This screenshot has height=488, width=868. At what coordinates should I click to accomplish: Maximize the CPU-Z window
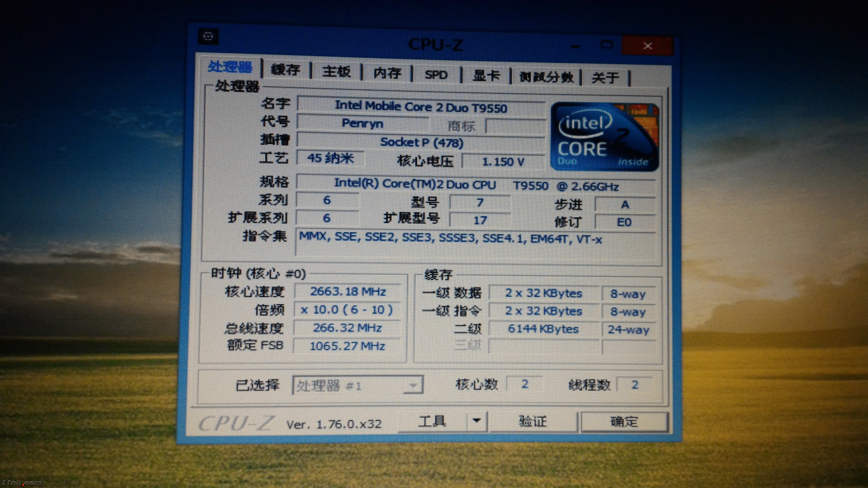point(607,45)
